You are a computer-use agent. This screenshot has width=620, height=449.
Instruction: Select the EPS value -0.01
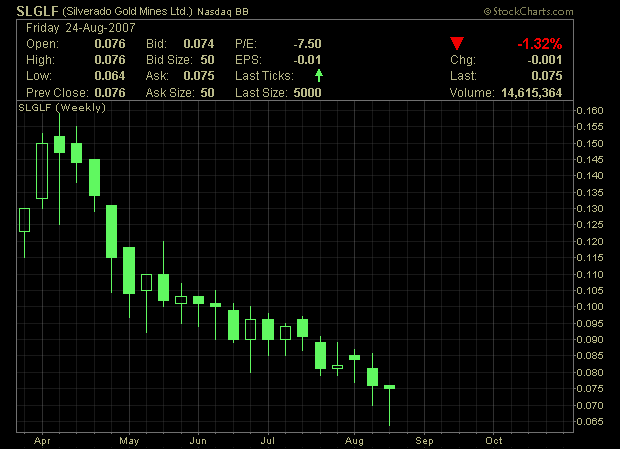pyautogui.click(x=307, y=60)
